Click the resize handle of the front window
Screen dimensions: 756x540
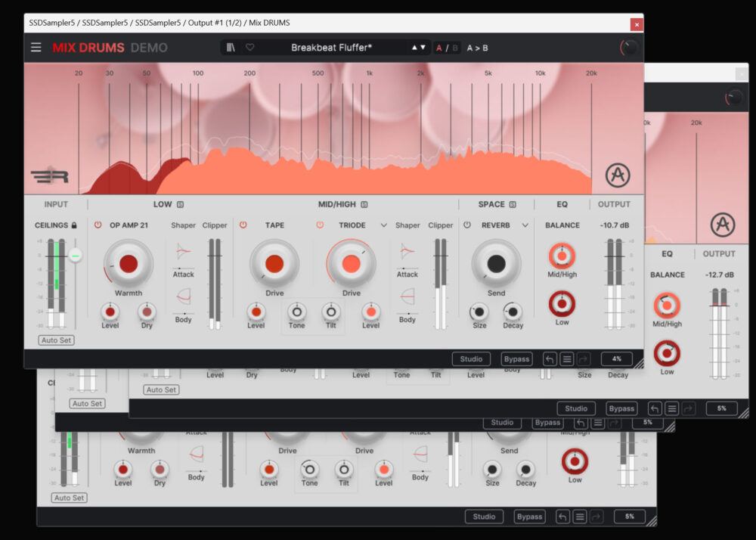click(638, 364)
